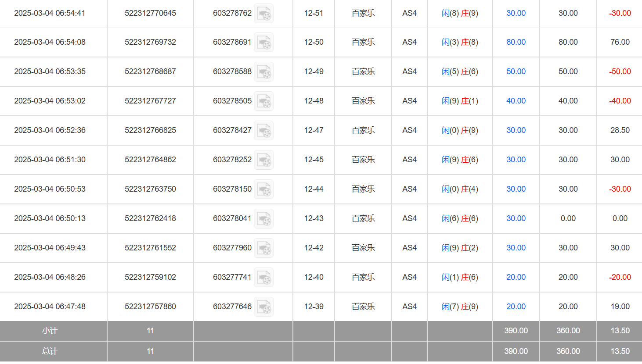View the replay icon for round 603278427
Screen dimensions: 642x364
[264, 131]
